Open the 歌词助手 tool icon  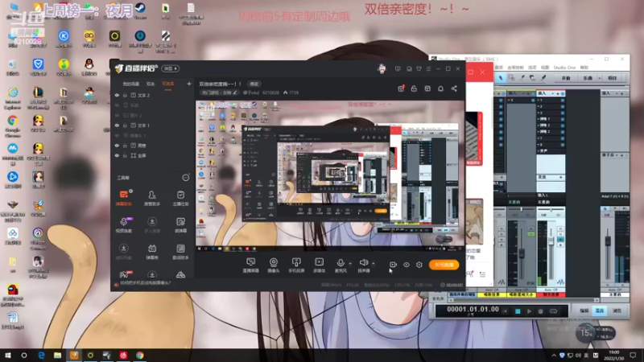pos(180,251)
